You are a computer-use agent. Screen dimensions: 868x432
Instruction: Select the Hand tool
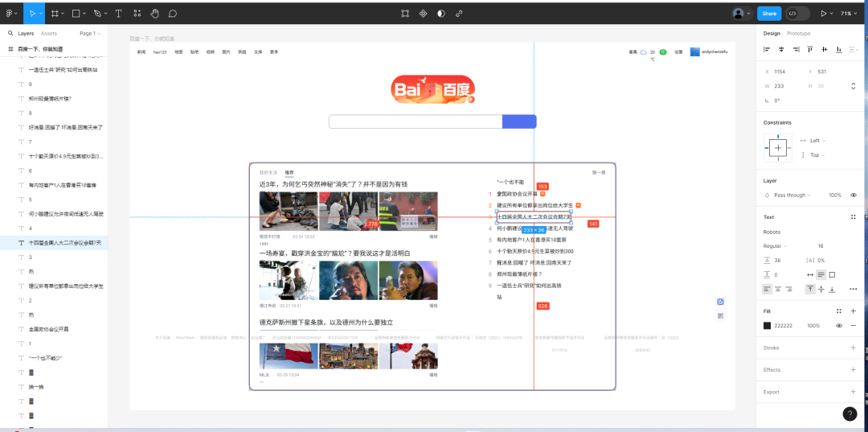[155, 14]
